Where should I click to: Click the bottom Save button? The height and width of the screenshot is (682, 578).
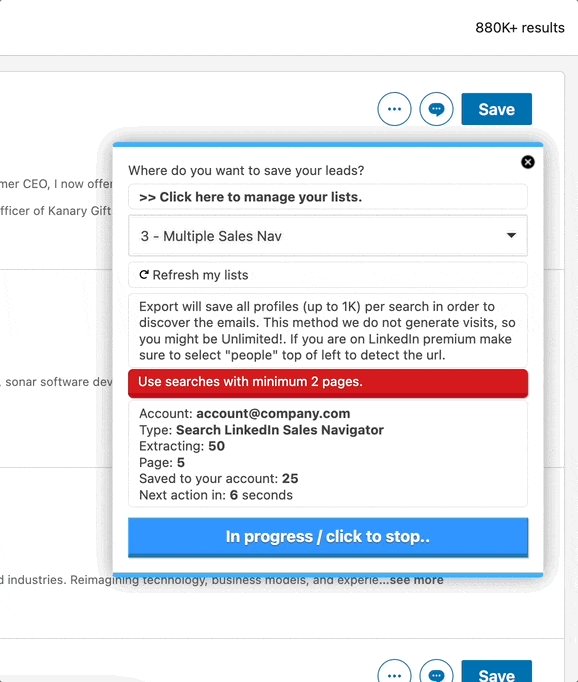pos(496,671)
